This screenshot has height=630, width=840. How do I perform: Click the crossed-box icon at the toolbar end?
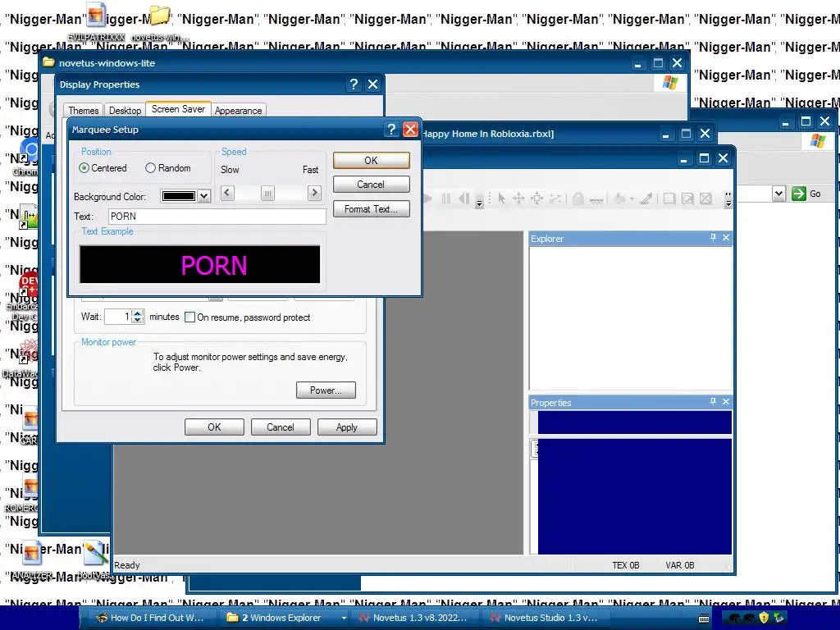(706, 199)
